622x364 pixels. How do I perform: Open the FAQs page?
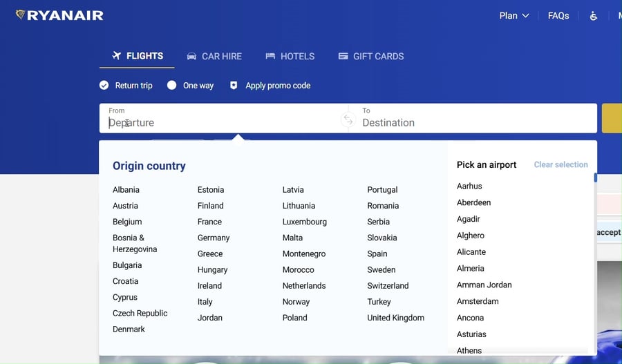(558, 16)
